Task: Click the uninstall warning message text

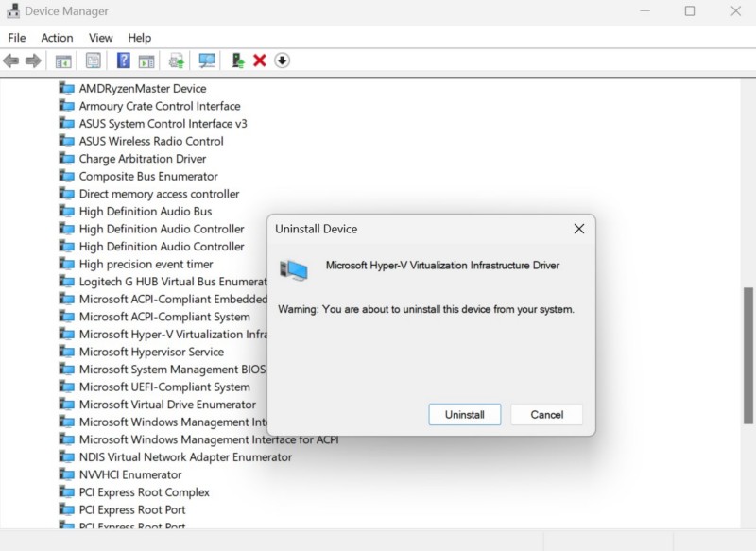Action: coord(426,309)
